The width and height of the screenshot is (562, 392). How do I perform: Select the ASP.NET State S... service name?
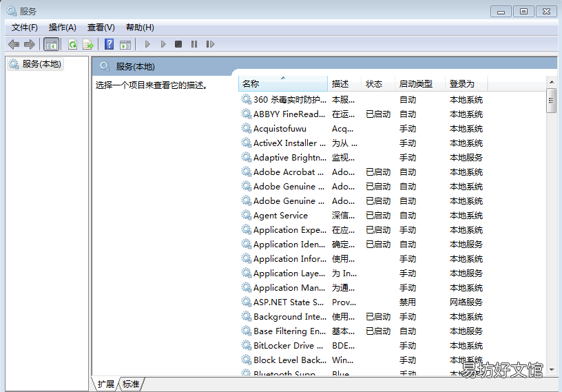(289, 302)
